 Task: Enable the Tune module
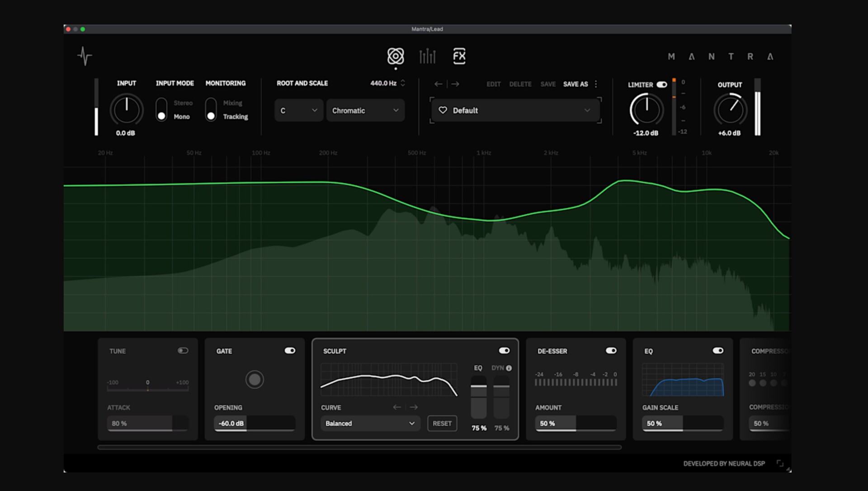tap(183, 350)
